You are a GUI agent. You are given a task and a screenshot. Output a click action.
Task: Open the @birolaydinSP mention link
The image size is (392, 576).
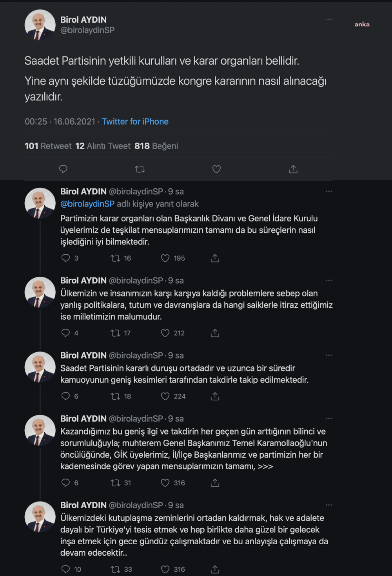(x=87, y=204)
